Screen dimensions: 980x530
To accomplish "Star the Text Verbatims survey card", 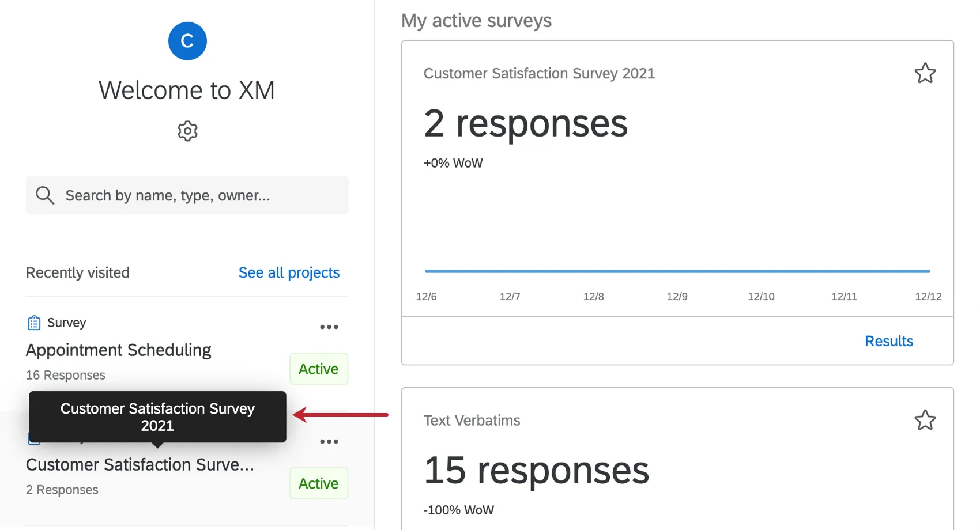I will (x=925, y=421).
